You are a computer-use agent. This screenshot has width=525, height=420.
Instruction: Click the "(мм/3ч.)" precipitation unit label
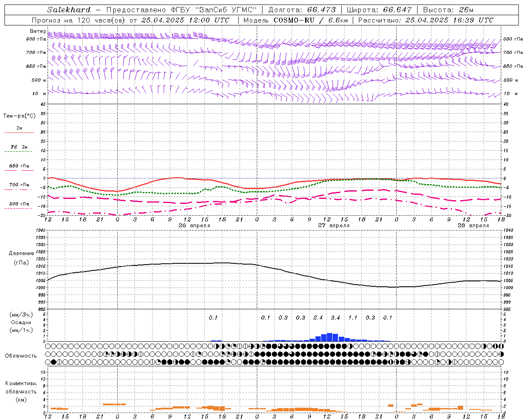[21, 315]
